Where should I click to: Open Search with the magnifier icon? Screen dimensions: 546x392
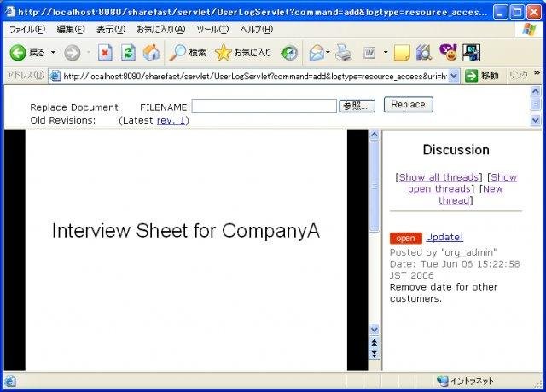click(188, 53)
